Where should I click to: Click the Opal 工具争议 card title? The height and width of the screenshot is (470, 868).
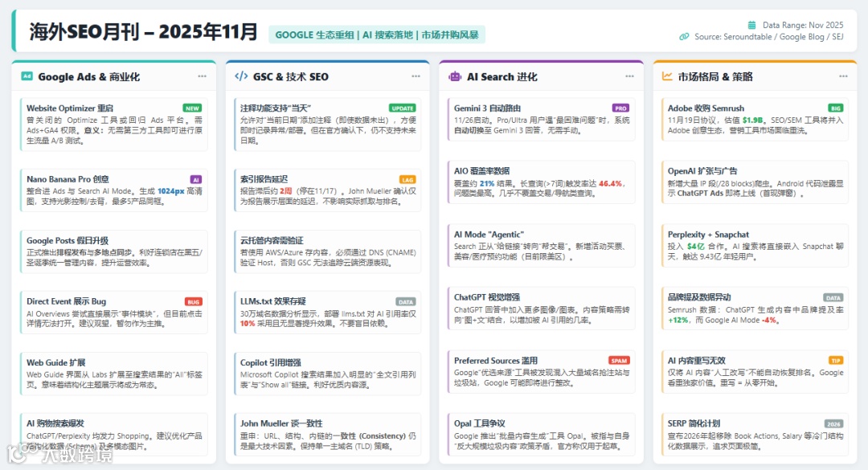[479, 423]
